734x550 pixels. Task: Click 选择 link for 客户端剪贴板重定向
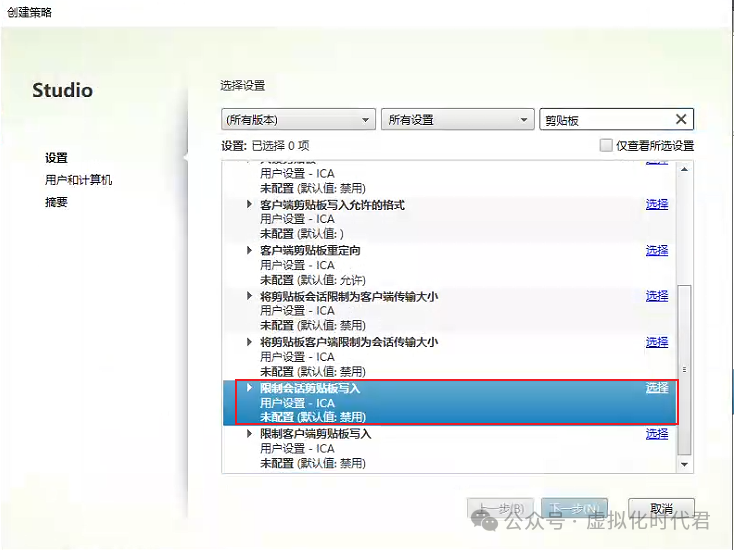pos(657,250)
